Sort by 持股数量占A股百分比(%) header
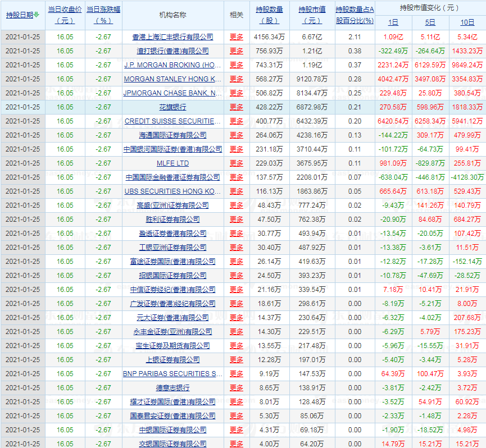This screenshot has height=448, width=486. (355, 15)
